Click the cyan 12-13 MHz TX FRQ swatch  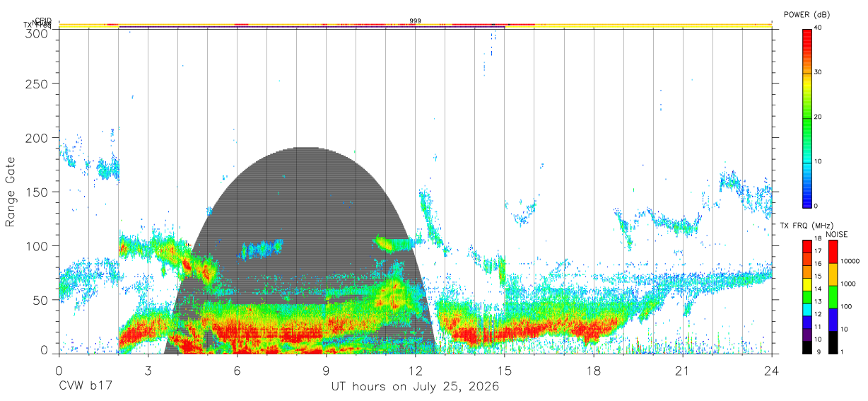pyautogui.click(x=807, y=309)
